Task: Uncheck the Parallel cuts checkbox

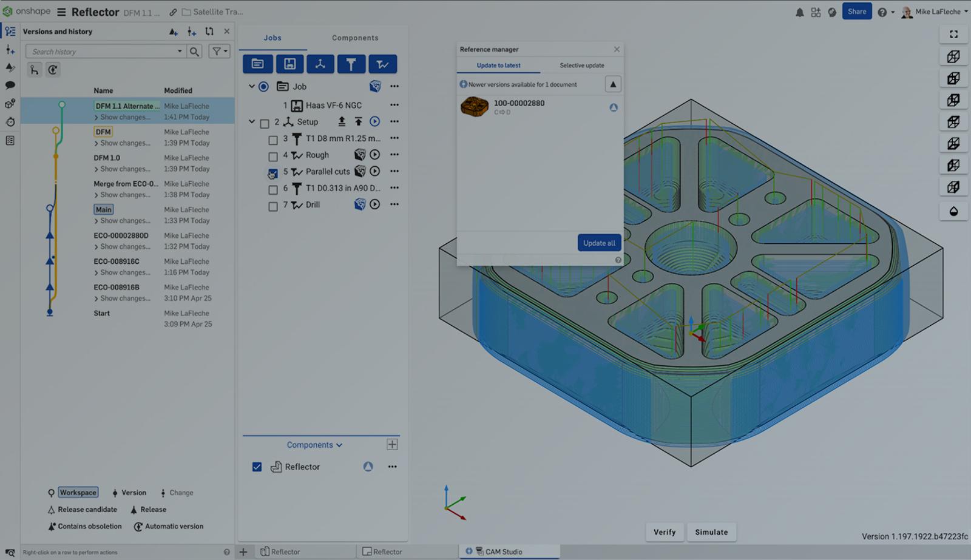Action: click(272, 173)
